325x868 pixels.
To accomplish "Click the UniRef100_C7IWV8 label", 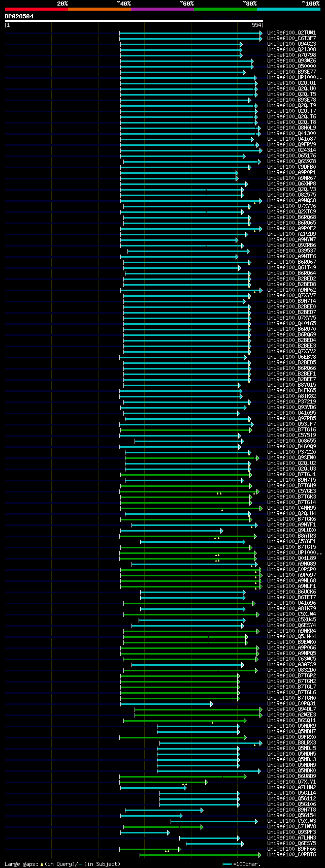I will pos(291,826).
